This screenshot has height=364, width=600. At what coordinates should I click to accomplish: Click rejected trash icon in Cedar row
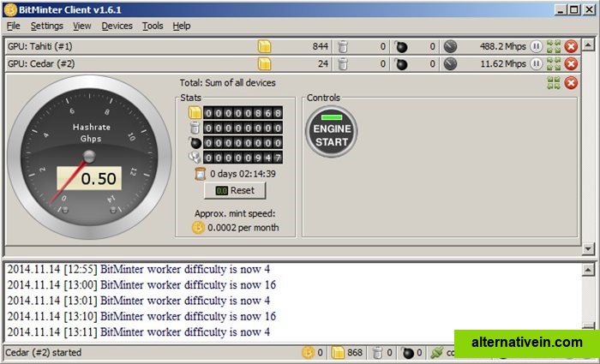click(343, 64)
